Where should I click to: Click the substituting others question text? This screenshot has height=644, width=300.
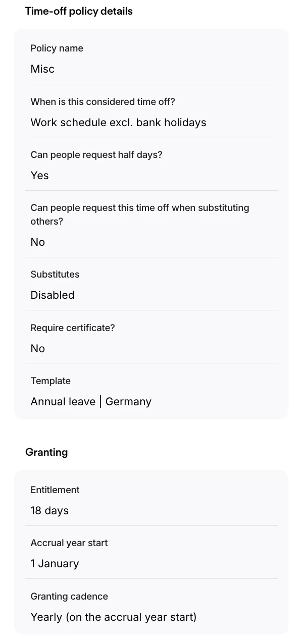(x=140, y=214)
